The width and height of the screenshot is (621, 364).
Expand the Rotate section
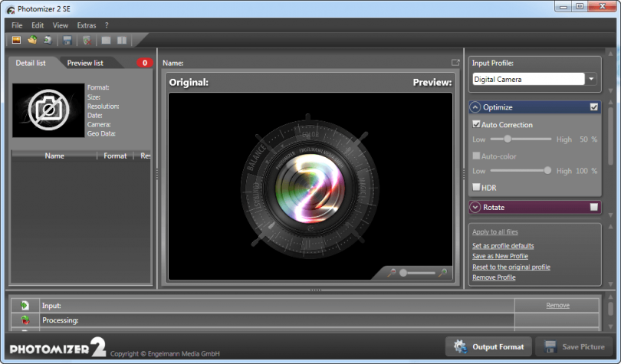click(475, 207)
